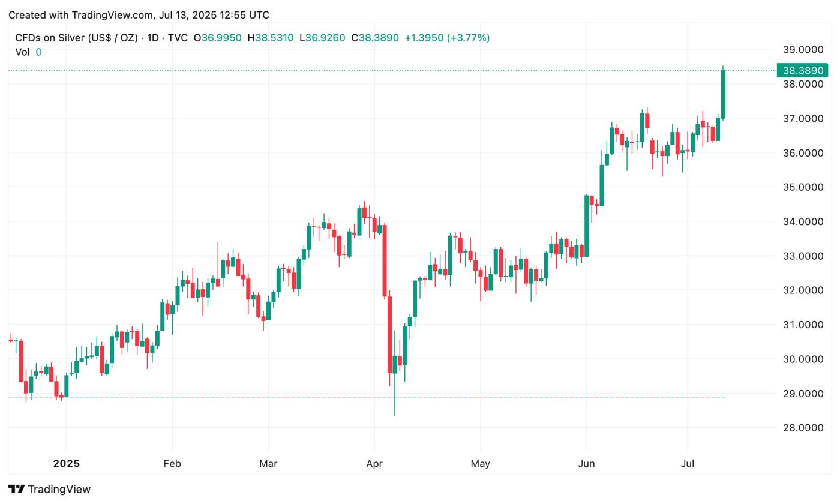Open the TradingView wordmark link at bottom

point(59,489)
